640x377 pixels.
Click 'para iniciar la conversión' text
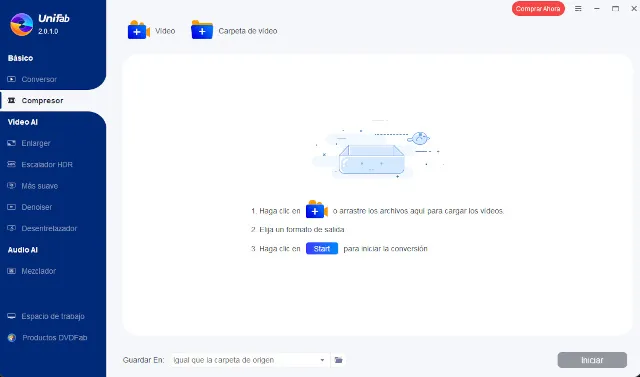pyautogui.click(x=385, y=248)
